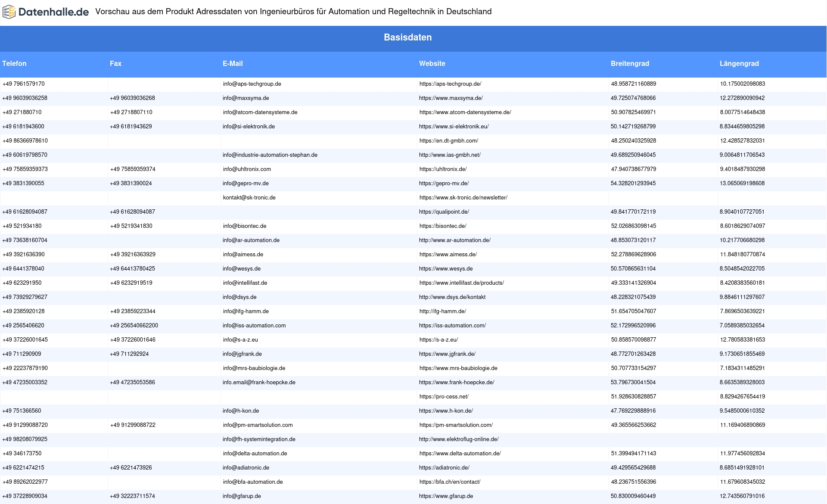Select longitude 11.977456092834
This screenshot has height=504, width=827.
click(x=743, y=454)
